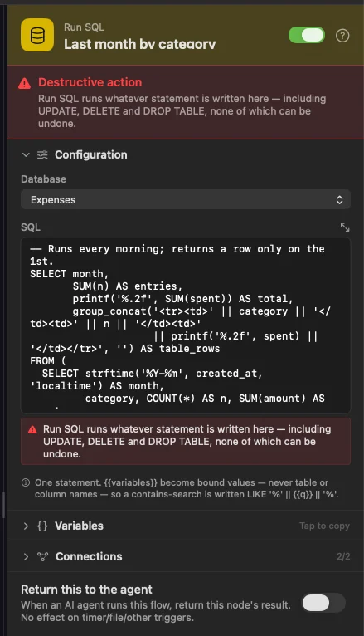Open help via the question mark icon
Viewport: 364px width, 636px height.
(342, 36)
